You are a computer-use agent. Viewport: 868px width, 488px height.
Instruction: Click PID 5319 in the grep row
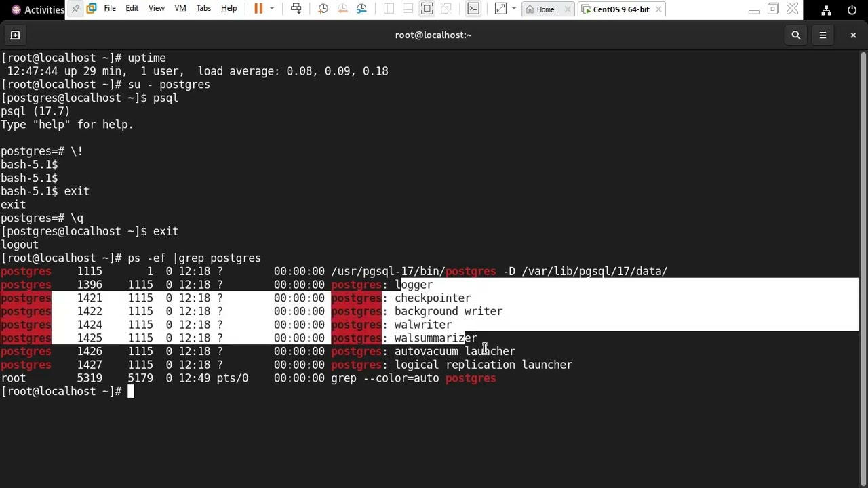pos(90,378)
